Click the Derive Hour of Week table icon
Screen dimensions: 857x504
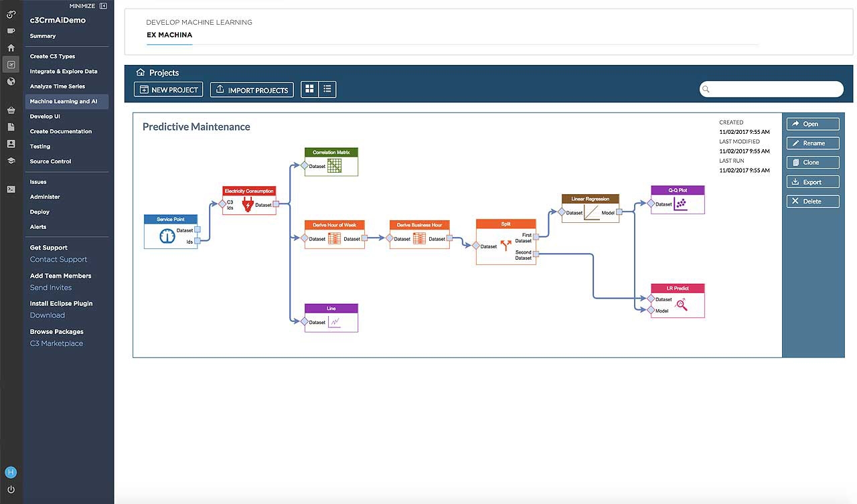click(334, 238)
